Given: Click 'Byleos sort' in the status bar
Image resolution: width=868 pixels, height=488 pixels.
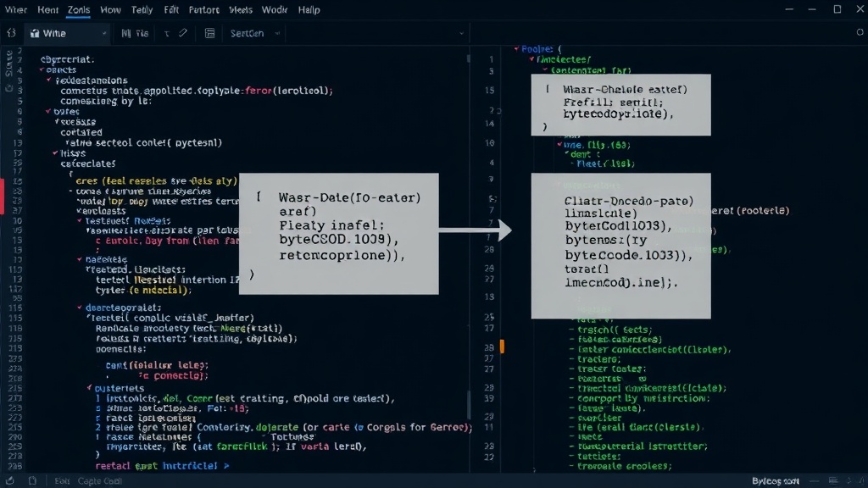Looking at the screenshot, I should (776, 481).
